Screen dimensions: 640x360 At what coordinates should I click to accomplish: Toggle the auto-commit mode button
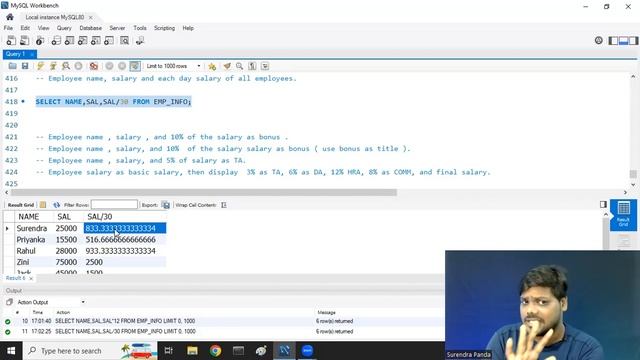click(135, 66)
